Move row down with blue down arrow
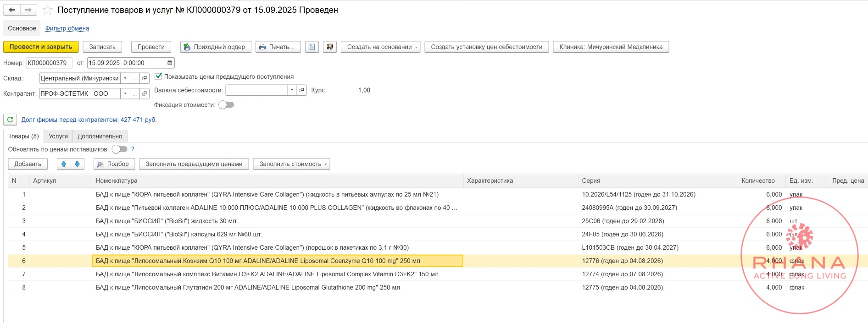This screenshot has width=868, height=323. (77, 164)
